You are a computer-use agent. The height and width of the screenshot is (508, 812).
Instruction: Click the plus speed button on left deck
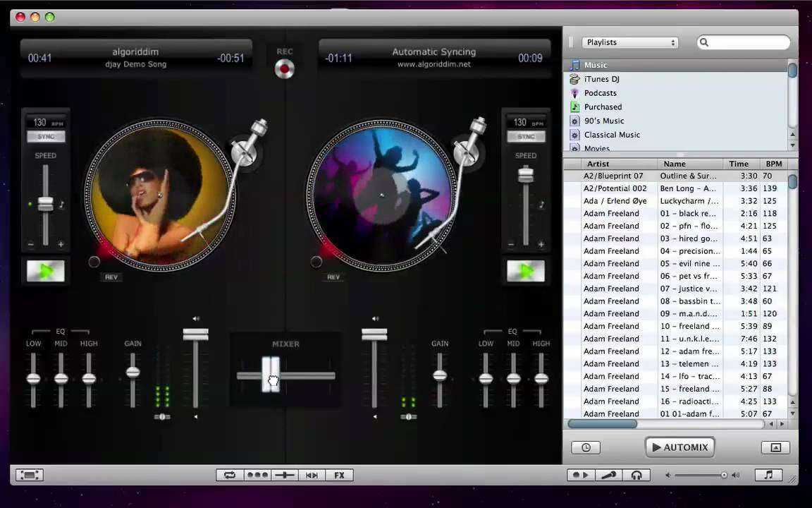pos(61,244)
